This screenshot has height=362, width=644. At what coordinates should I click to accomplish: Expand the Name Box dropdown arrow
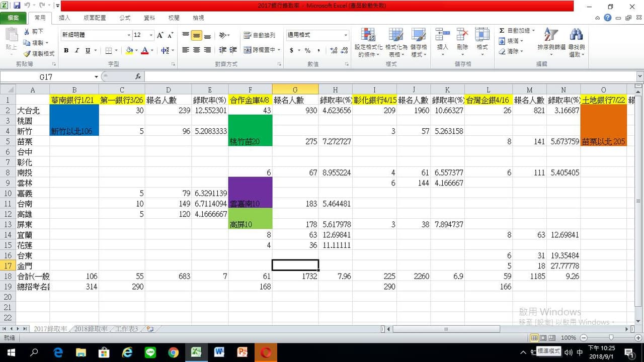pos(96,77)
